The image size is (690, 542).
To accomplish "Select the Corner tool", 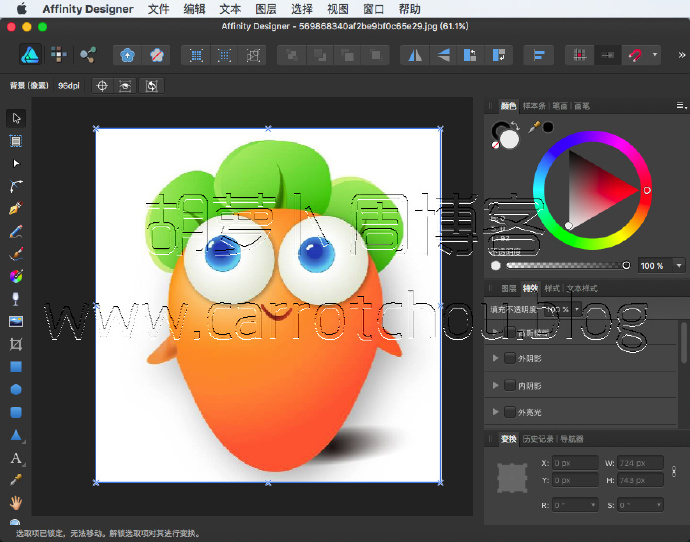I will (16, 186).
